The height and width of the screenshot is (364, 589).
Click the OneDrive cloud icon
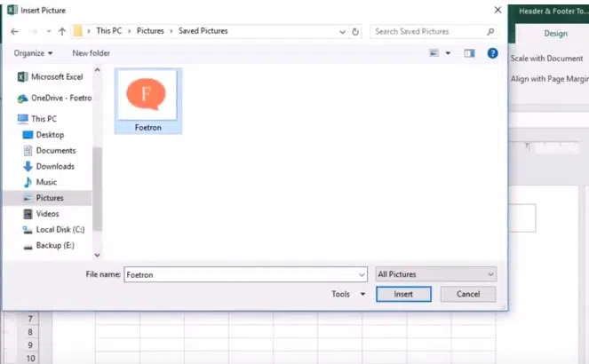pos(22,99)
